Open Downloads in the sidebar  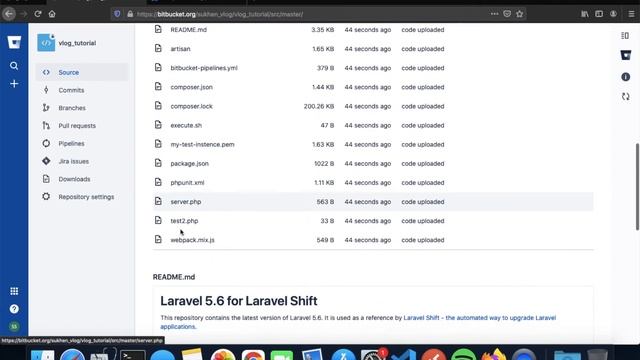(74, 179)
